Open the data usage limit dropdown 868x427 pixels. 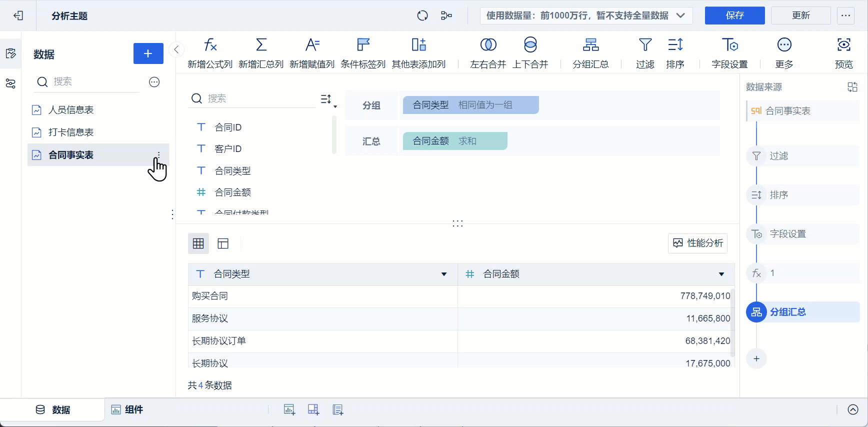click(x=586, y=15)
